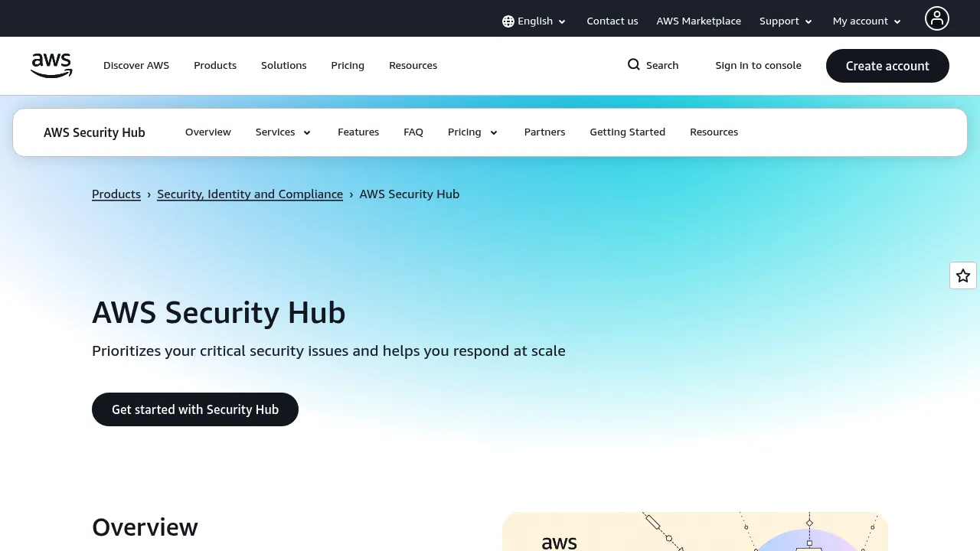980x551 pixels.
Task: Open Discover AWS menu
Action: tap(136, 66)
